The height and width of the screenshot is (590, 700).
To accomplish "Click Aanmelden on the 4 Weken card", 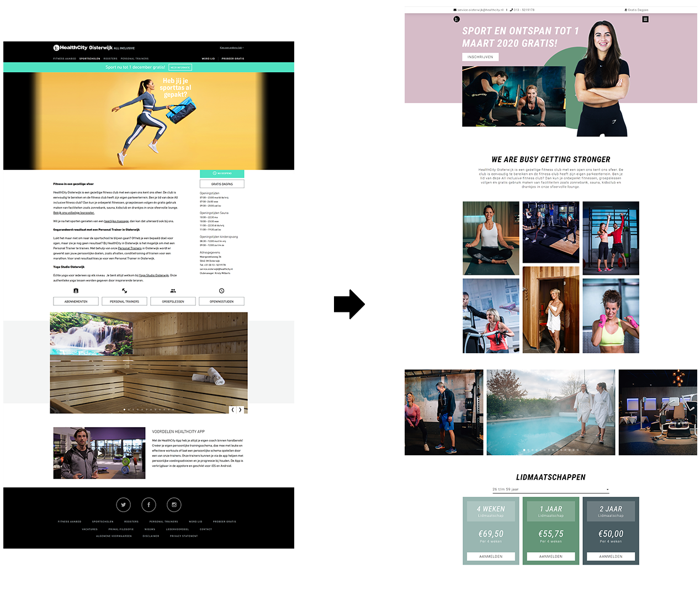I will (491, 556).
